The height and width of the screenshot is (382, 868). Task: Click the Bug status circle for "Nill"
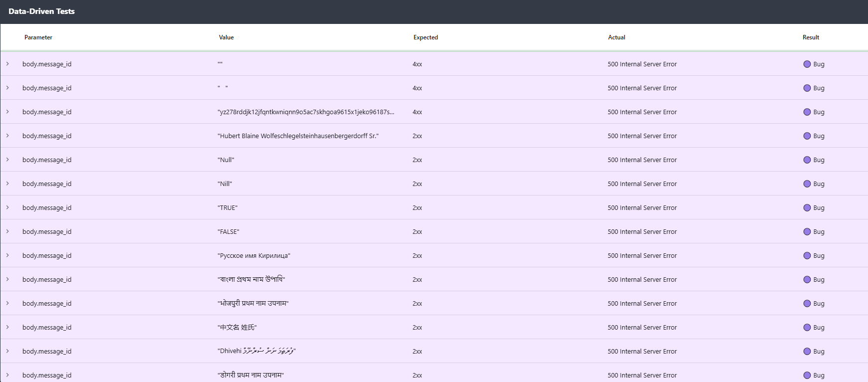[807, 184]
